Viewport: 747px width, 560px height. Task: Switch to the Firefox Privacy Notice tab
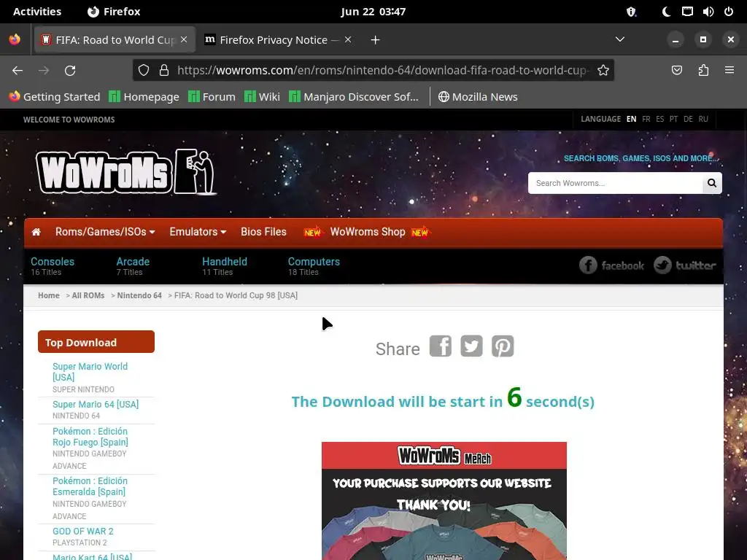click(274, 40)
